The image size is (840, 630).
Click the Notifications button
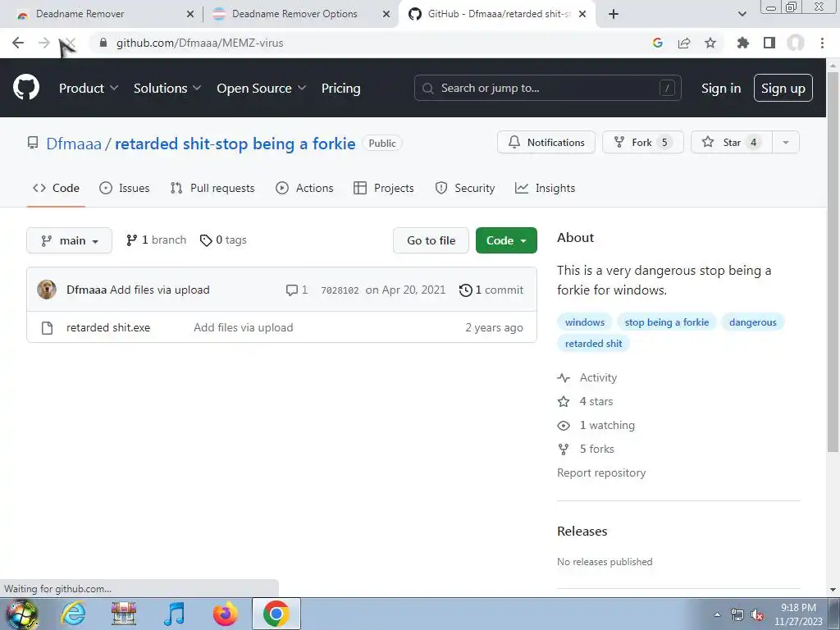pyautogui.click(x=546, y=142)
